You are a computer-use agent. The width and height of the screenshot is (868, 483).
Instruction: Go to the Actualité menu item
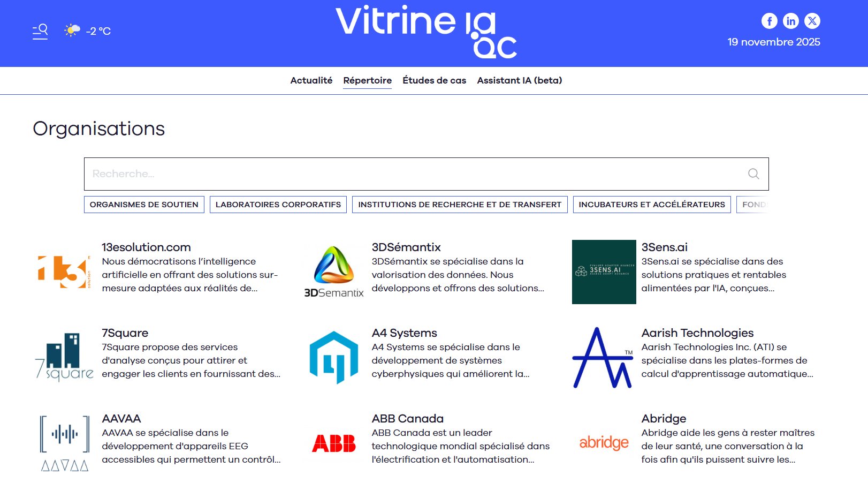coord(311,80)
